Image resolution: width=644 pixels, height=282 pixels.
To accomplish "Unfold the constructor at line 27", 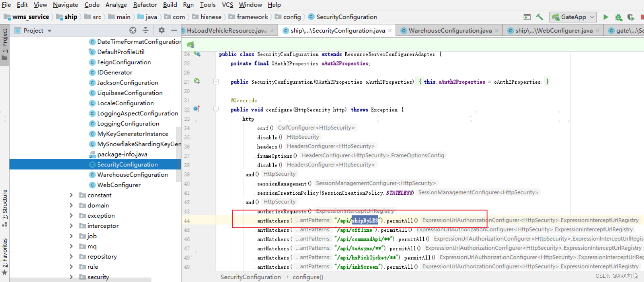I will (216, 82).
